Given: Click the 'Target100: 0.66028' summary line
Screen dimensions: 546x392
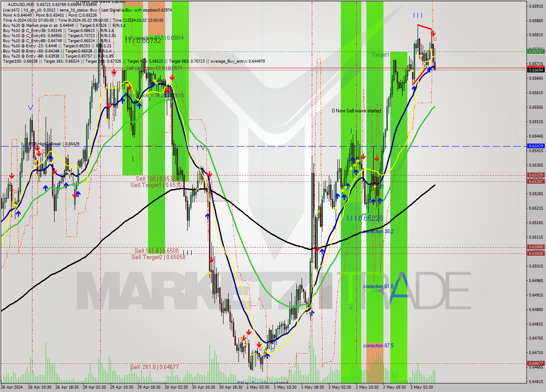Looking at the screenshot, I should point(134,61).
